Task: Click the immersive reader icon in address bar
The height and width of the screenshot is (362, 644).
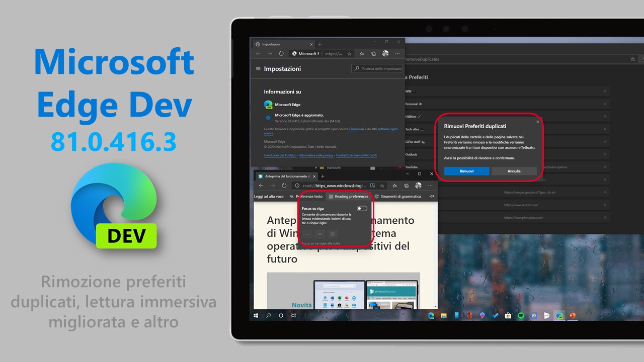Action: 373,185
